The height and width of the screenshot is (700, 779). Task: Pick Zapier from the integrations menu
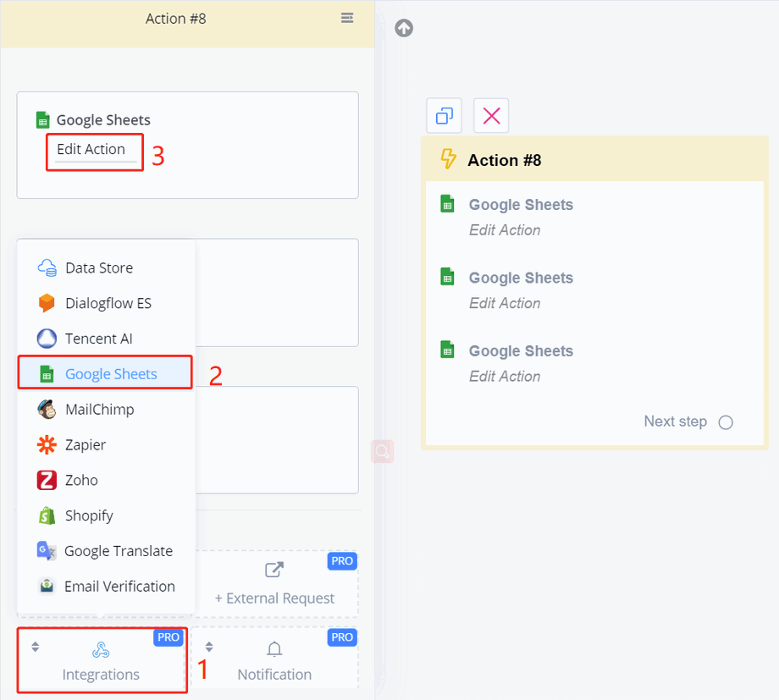85,444
